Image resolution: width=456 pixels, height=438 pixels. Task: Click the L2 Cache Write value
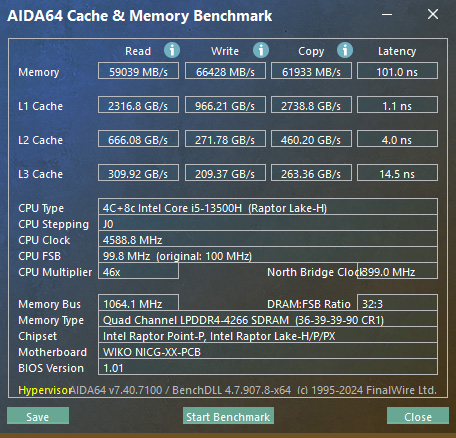pyautogui.click(x=225, y=139)
